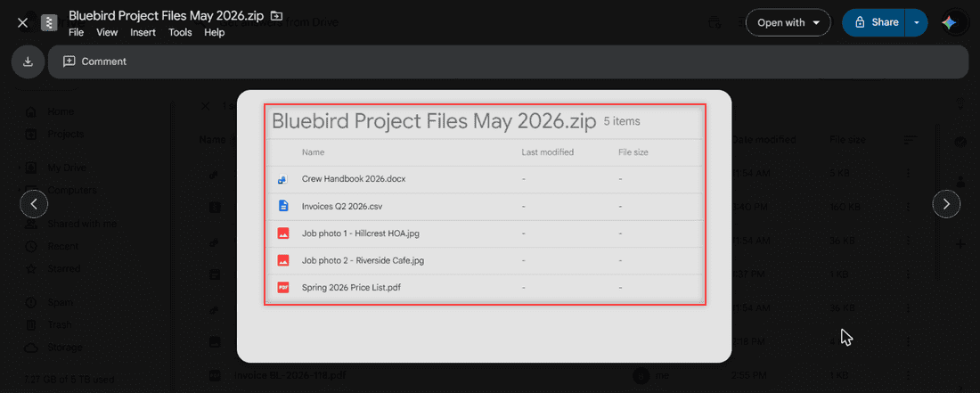Click the Storage cloud icon in background sidebar

coord(30,348)
